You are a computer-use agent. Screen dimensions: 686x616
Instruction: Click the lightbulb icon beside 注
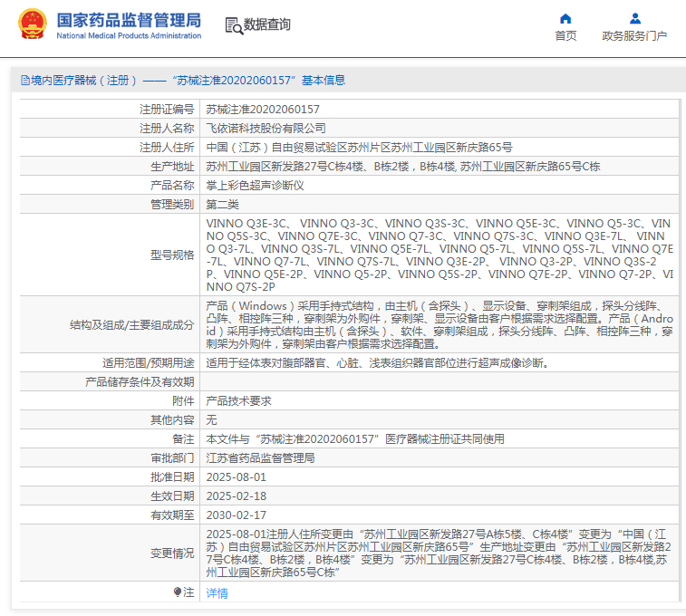tap(178, 592)
